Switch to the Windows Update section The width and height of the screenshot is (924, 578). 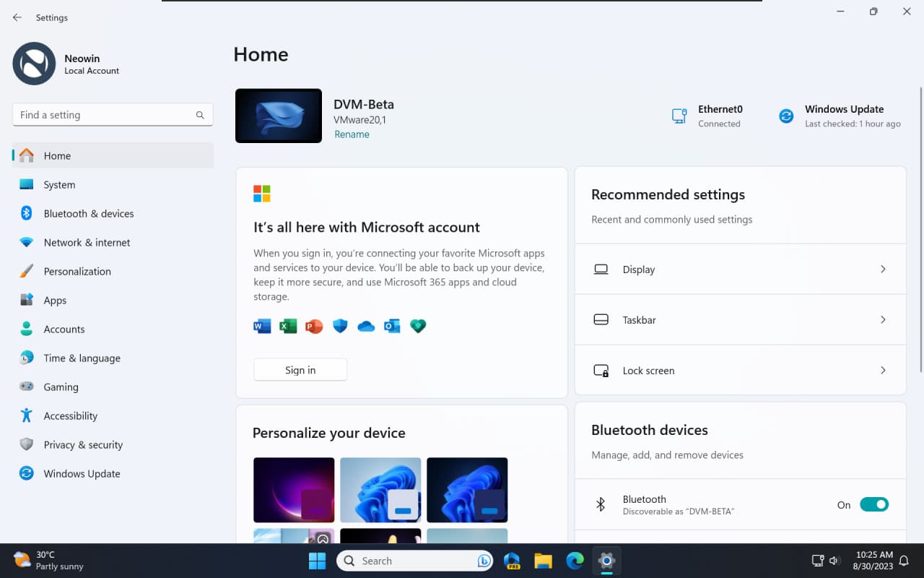[x=82, y=473]
